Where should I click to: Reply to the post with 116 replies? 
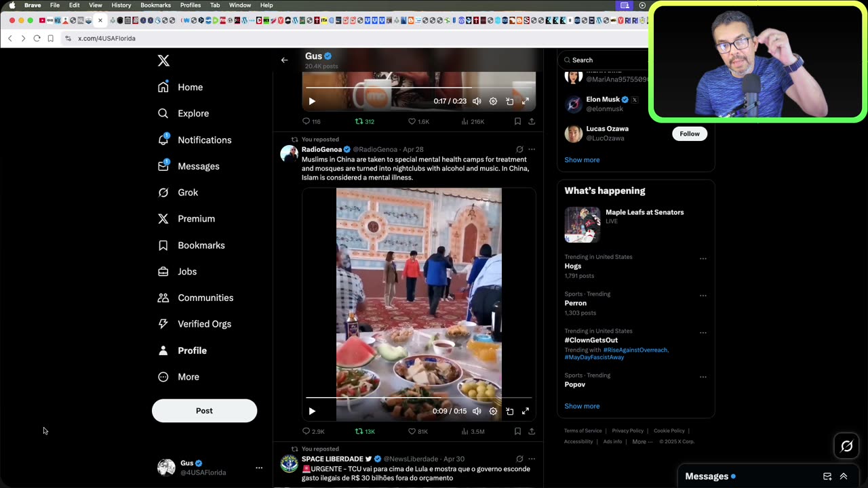pyautogui.click(x=311, y=121)
